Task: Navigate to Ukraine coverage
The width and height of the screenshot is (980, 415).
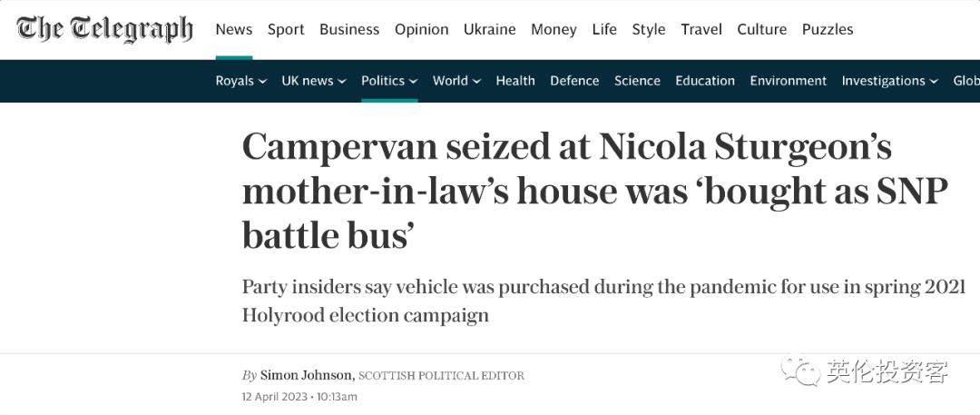Action: tap(489, 29)
